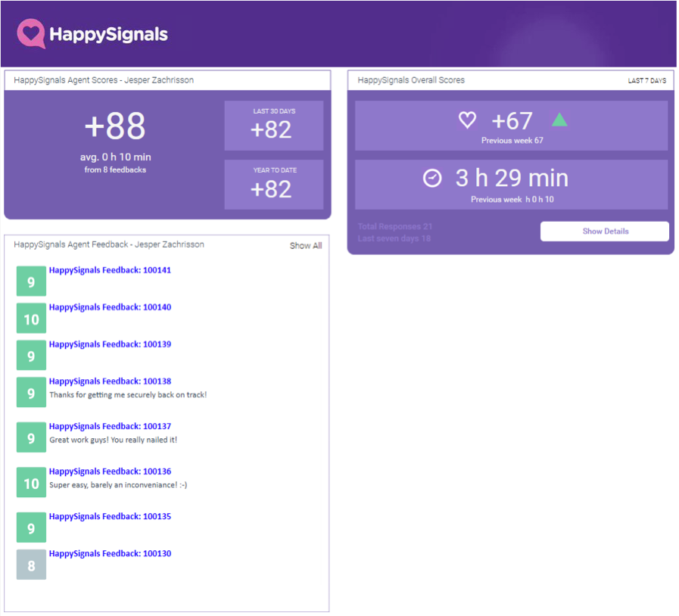Click the 9 badge next to Feedback 100137

pos(30,437)
